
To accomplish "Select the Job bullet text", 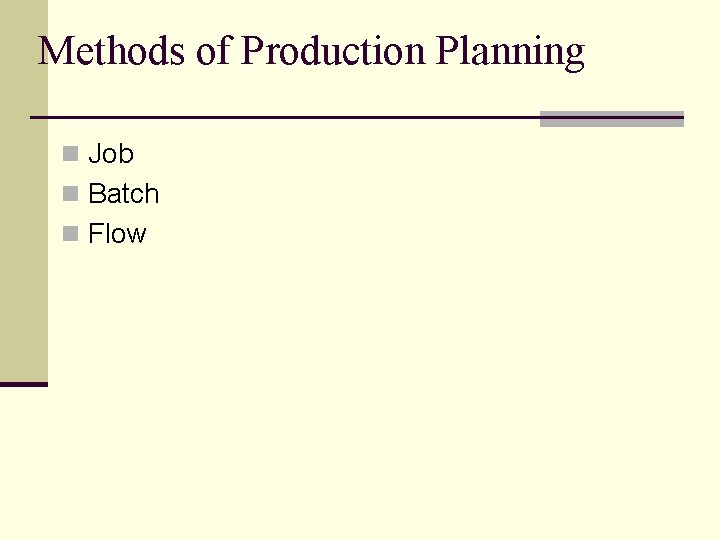I will [x=111, y=154].
